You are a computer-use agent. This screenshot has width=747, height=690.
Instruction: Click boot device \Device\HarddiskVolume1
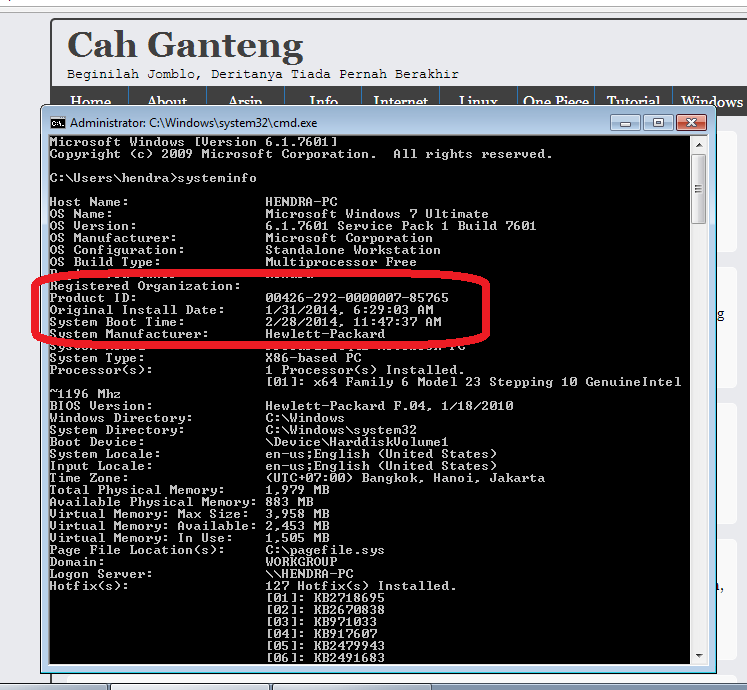(357, 442)
